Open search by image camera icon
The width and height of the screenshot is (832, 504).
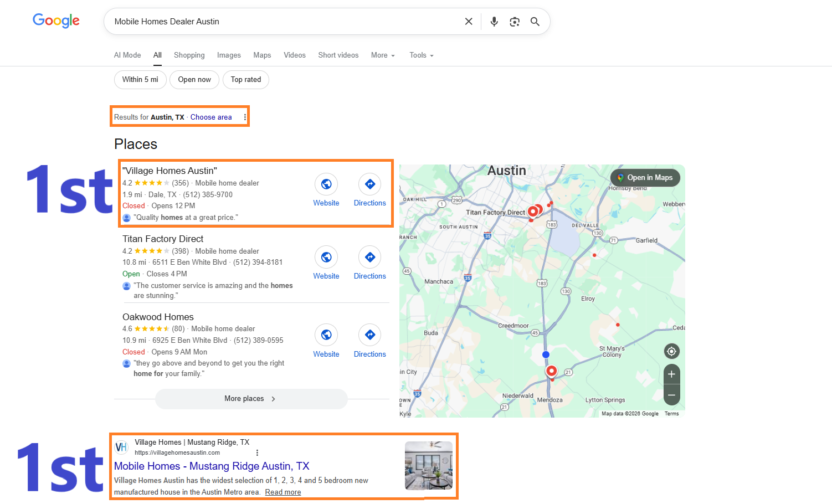pyautogui.click(x=515, y=22)
